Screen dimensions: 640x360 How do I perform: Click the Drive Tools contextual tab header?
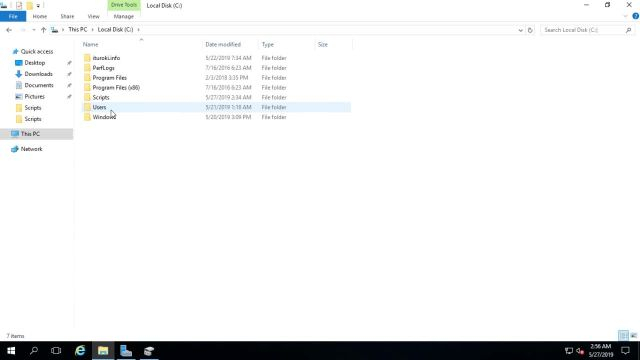coord(124,5)
